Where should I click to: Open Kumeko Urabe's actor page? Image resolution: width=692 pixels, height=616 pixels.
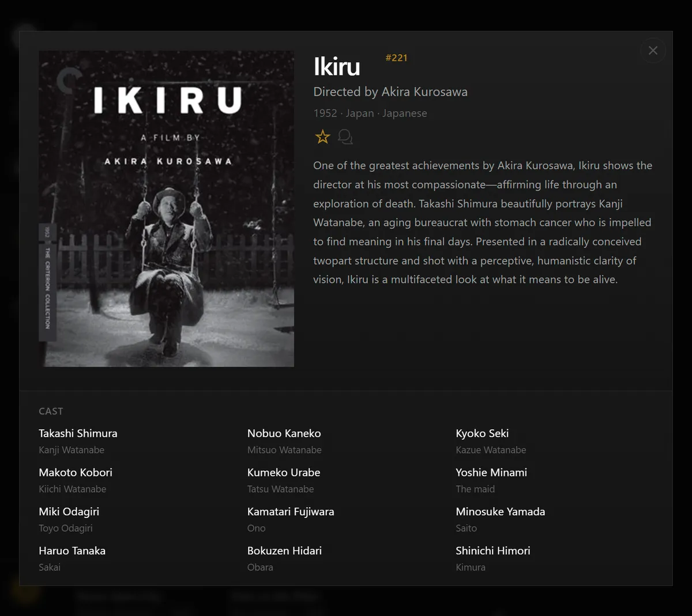(x=283, y=472)
